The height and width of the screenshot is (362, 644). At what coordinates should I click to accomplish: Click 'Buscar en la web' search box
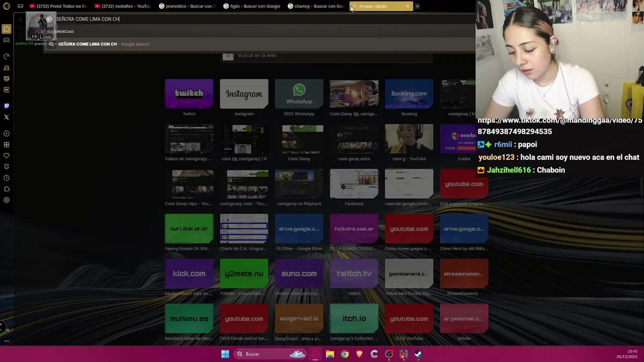pyautogui.click(x=327, y=55)
